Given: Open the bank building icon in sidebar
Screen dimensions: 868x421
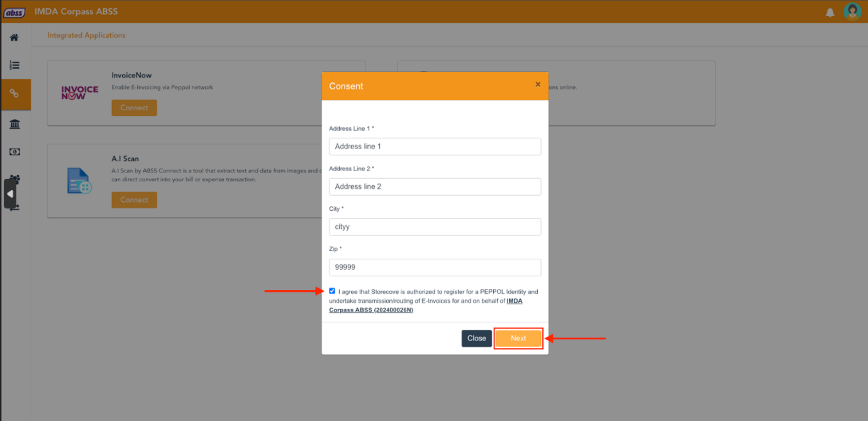Looking at the screenshot, I should (x=14, y=124).
